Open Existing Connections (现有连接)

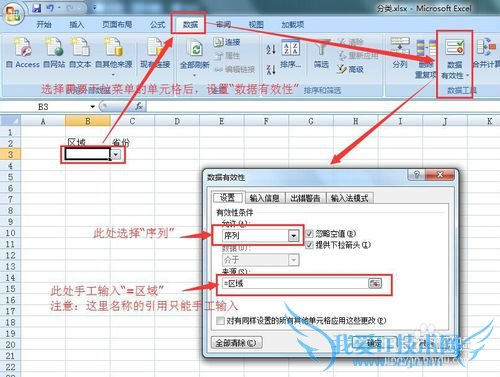coord(155,53)
